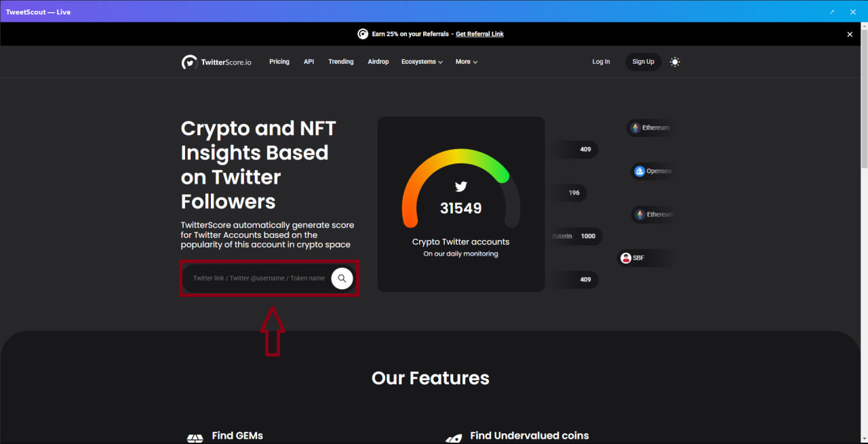Toggle light mode with the sun icon

pos(675,62)
